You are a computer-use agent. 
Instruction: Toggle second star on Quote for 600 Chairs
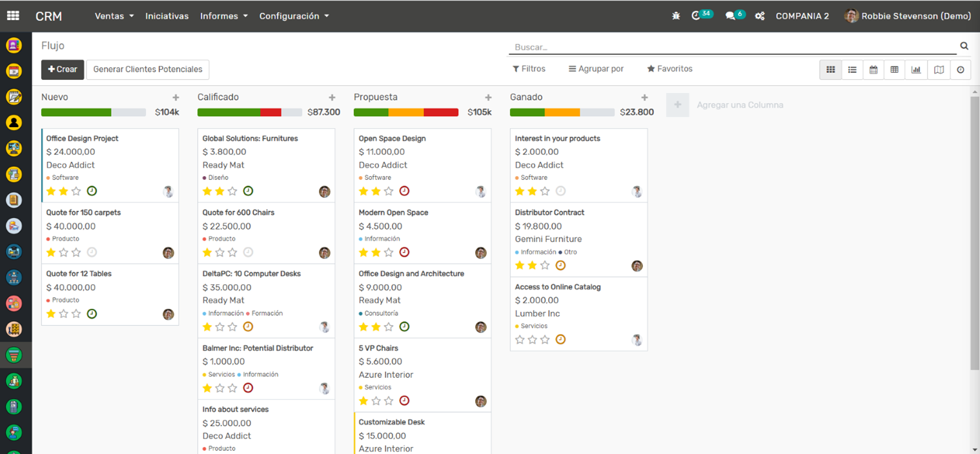(x=219, y=253)
